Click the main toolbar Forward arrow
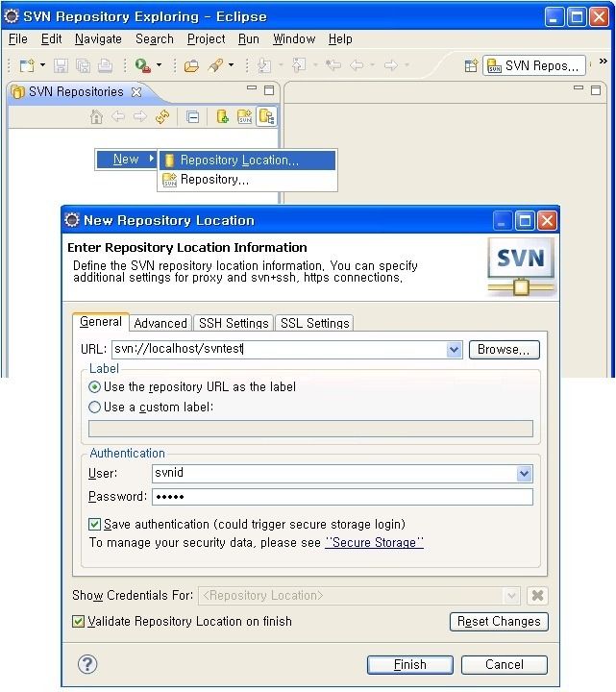 390,65
